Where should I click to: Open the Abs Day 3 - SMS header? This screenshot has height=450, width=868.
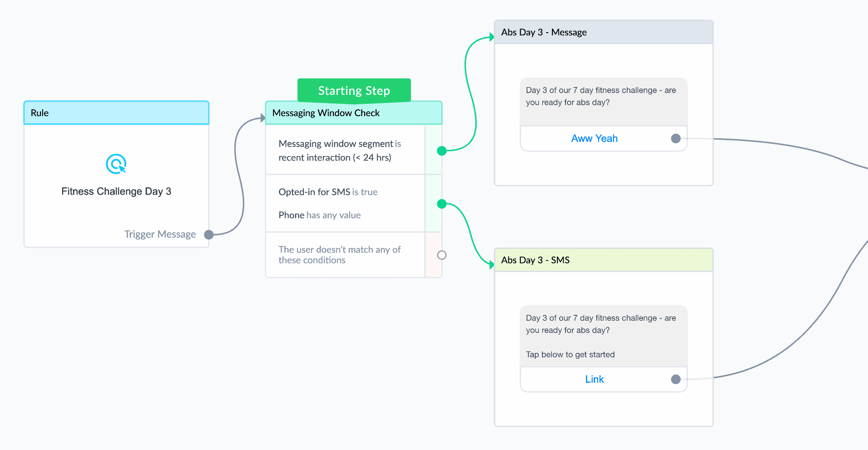(x=604, y=260)
